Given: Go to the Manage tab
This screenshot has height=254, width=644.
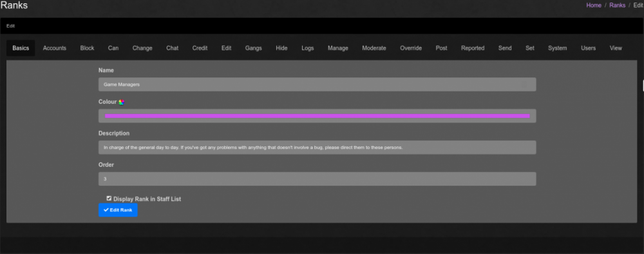Looking at the screenshot, I should tap(338, 48).
